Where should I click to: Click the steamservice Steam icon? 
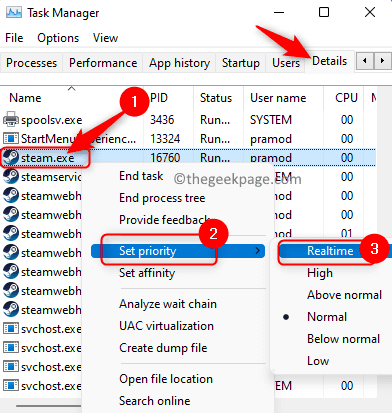[11, 176]
